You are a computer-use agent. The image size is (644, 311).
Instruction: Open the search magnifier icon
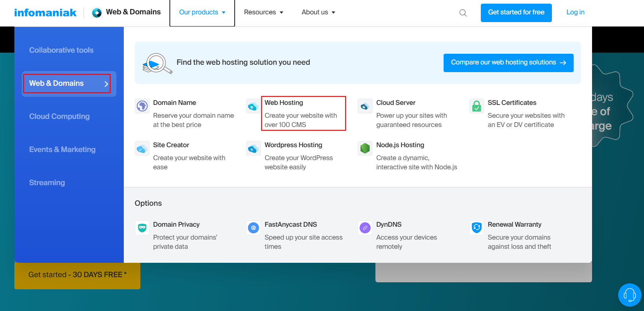pyautogui.click(x=463, y=13)
